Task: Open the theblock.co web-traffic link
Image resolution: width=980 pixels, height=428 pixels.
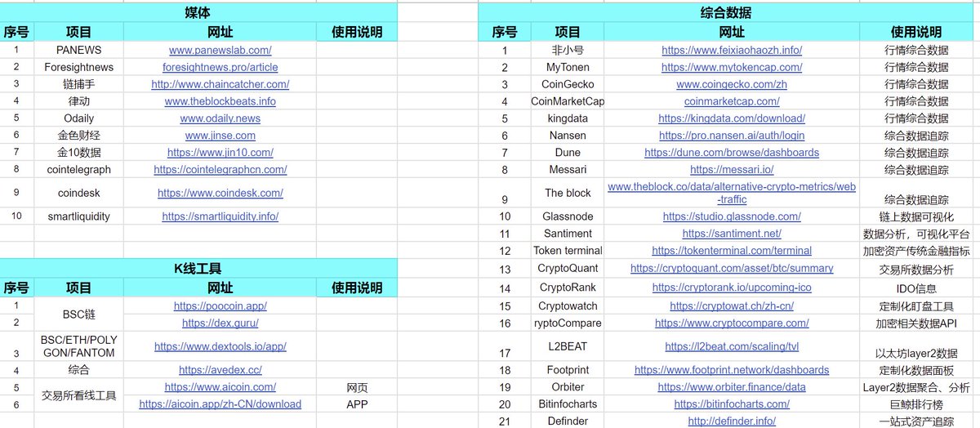Action: pos(732,194)
